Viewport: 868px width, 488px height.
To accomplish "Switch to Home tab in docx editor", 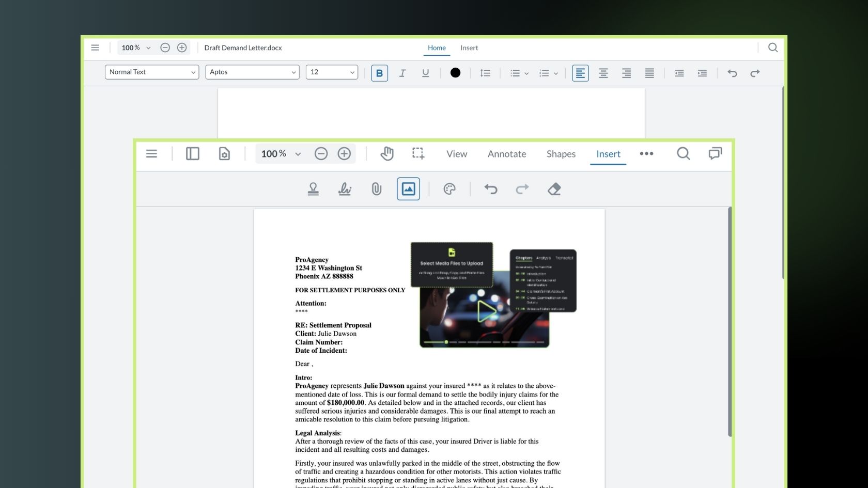I will (437, 48).
